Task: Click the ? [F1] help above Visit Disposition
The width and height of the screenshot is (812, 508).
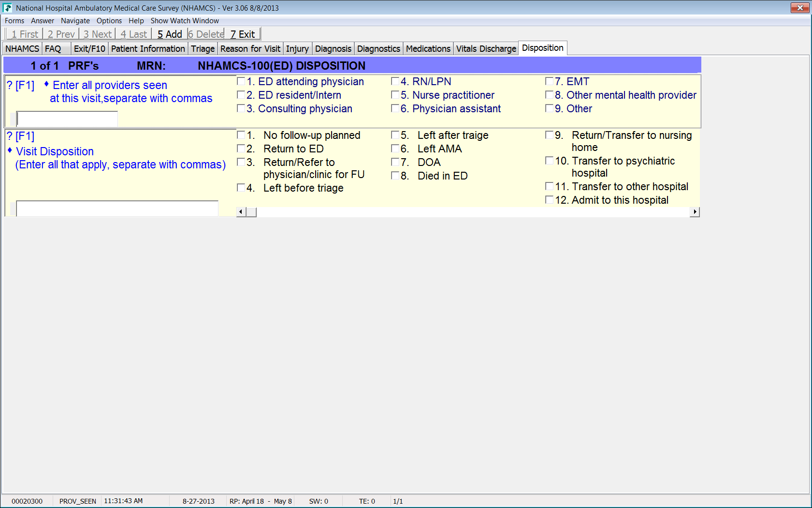Action: click(x=21, y=136)
